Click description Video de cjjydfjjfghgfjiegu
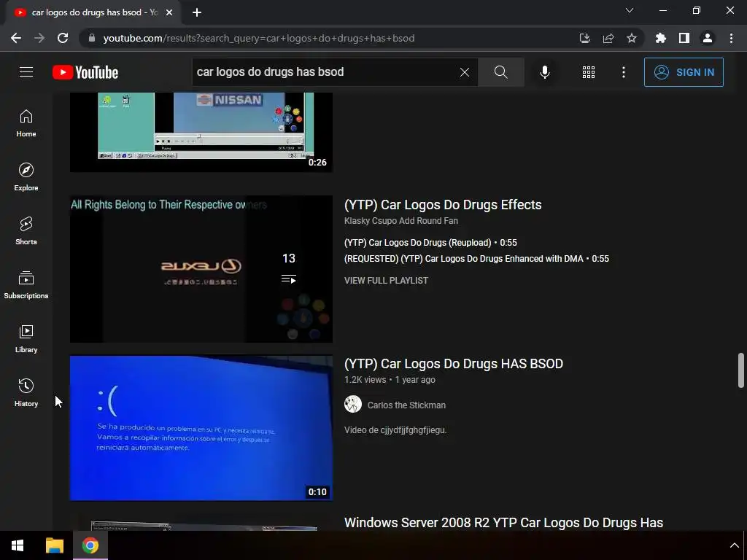 (395, 430)
